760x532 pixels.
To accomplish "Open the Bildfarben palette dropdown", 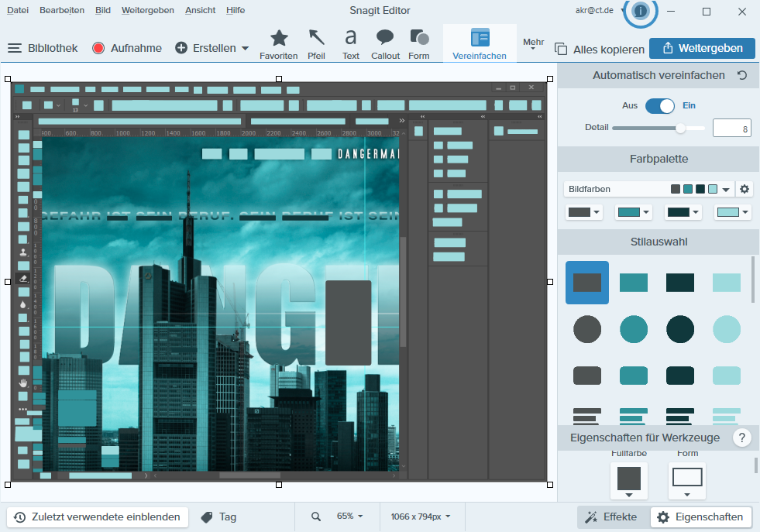I will click(x=726, y=190).
